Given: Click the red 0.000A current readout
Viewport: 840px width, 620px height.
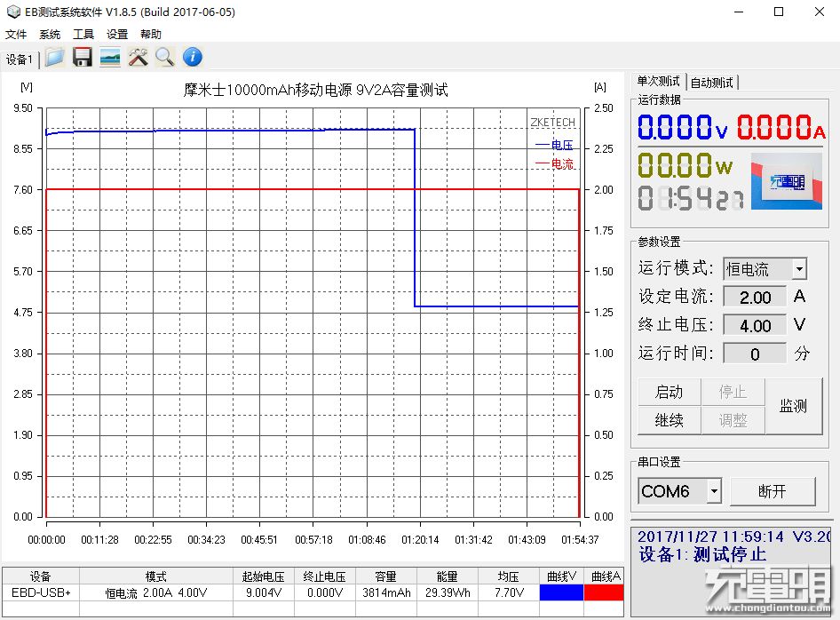Looking at the screenshot, I should tap(781, 128).
